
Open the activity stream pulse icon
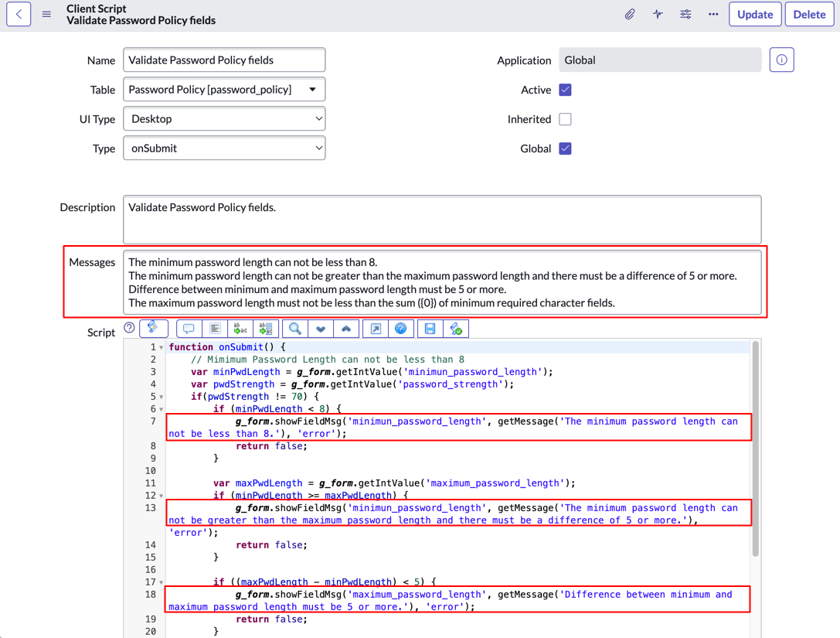pos(658,15)
